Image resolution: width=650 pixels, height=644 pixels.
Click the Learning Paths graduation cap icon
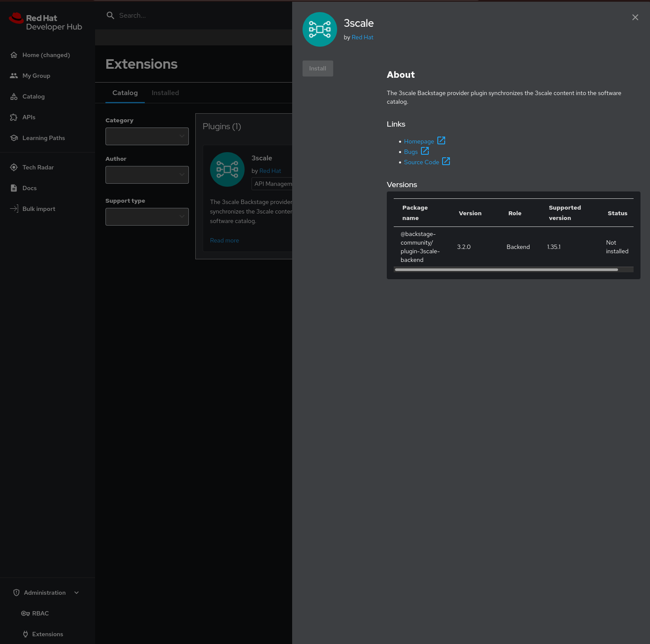point(14,138)
